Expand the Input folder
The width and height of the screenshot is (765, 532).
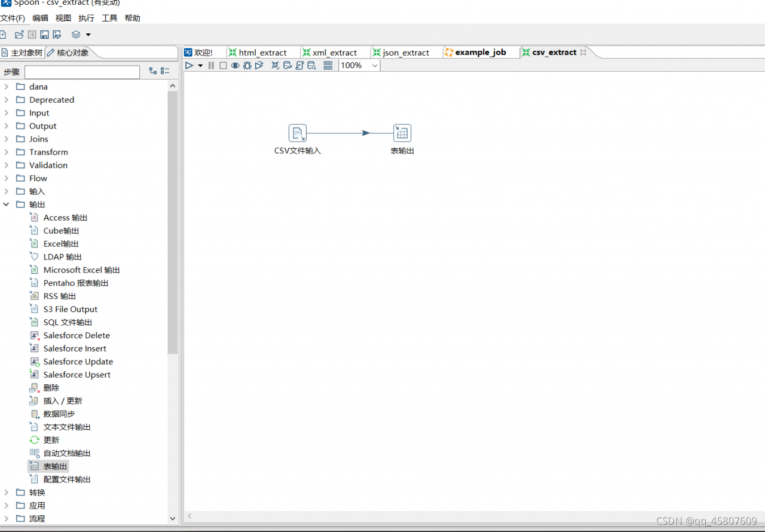(x=7, y=113)
